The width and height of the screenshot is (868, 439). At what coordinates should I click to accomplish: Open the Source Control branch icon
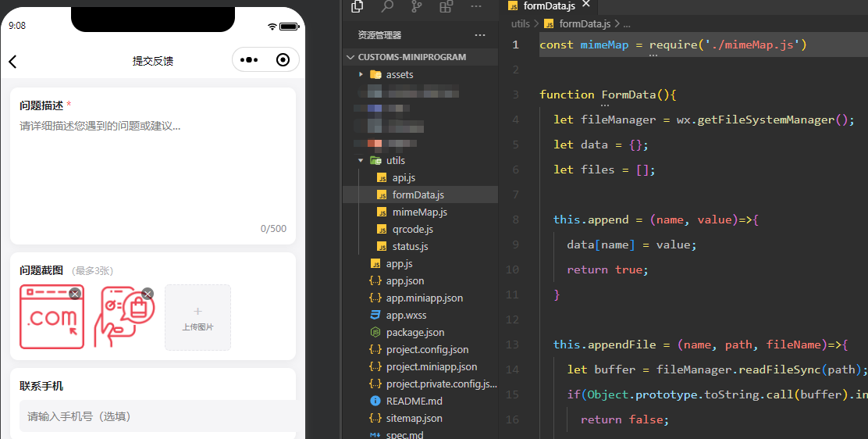coord(416,6)
